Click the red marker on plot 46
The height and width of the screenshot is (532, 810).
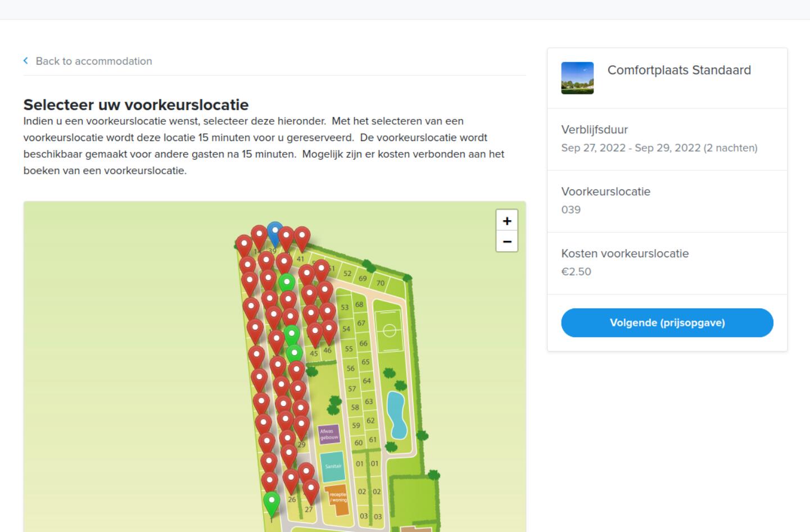click(x=329, y=330)
